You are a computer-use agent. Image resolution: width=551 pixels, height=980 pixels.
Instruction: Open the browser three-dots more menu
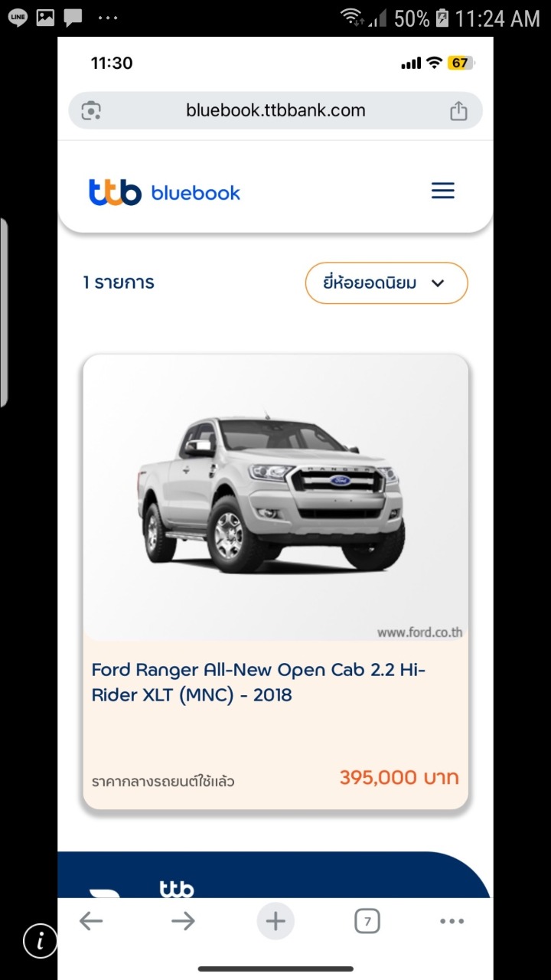coord(452,921)
